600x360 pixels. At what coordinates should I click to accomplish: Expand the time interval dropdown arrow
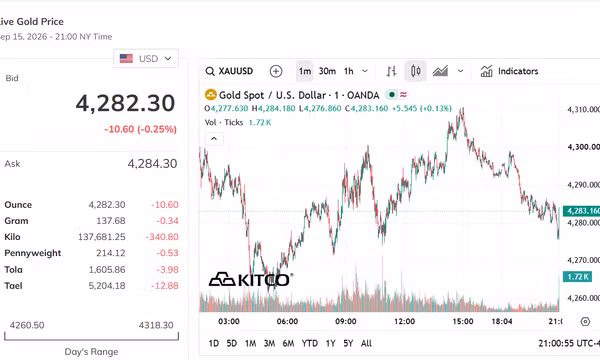pos(365,71)
